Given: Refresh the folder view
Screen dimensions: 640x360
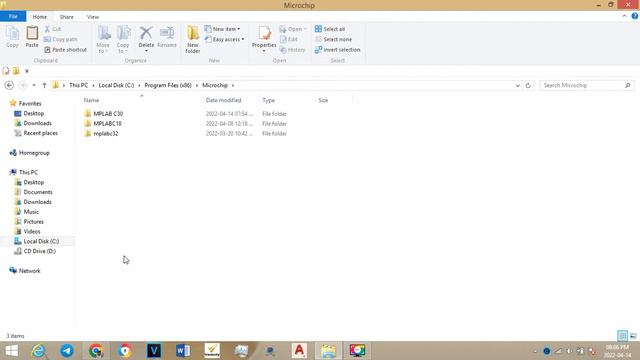Looking at the screenshot, I should tap(528, 85).
